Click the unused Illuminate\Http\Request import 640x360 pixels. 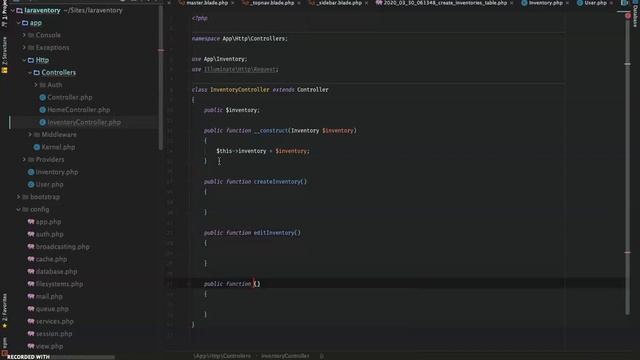pyautogui.click(x=241, y=69)
